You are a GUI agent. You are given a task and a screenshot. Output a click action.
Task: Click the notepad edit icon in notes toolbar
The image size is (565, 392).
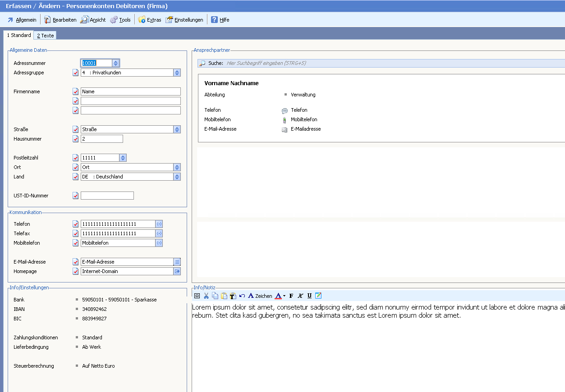[x=318, y=296]
